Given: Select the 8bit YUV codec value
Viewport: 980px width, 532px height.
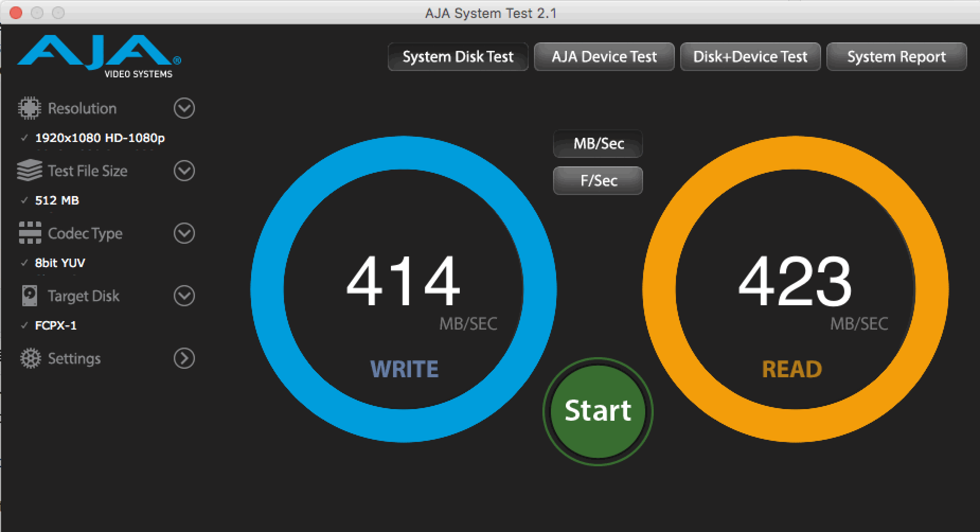Looking at the screenshot, I should 60,263.
